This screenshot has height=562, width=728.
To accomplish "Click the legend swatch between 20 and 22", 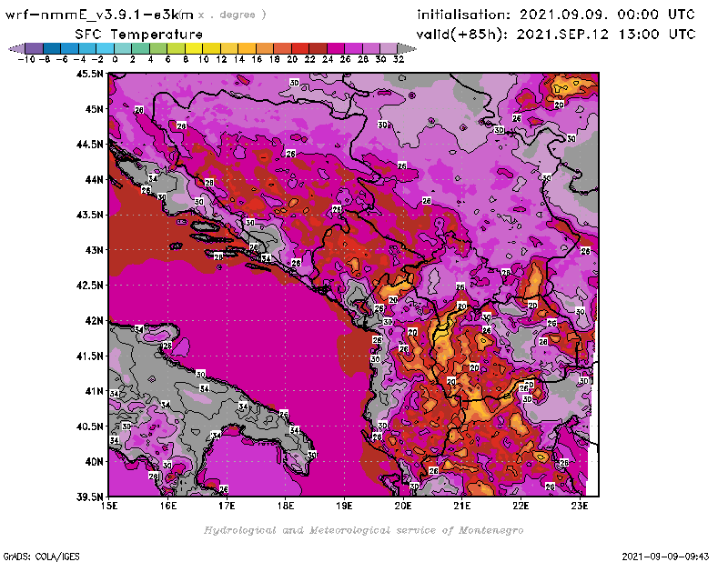I will click(300, 48).
